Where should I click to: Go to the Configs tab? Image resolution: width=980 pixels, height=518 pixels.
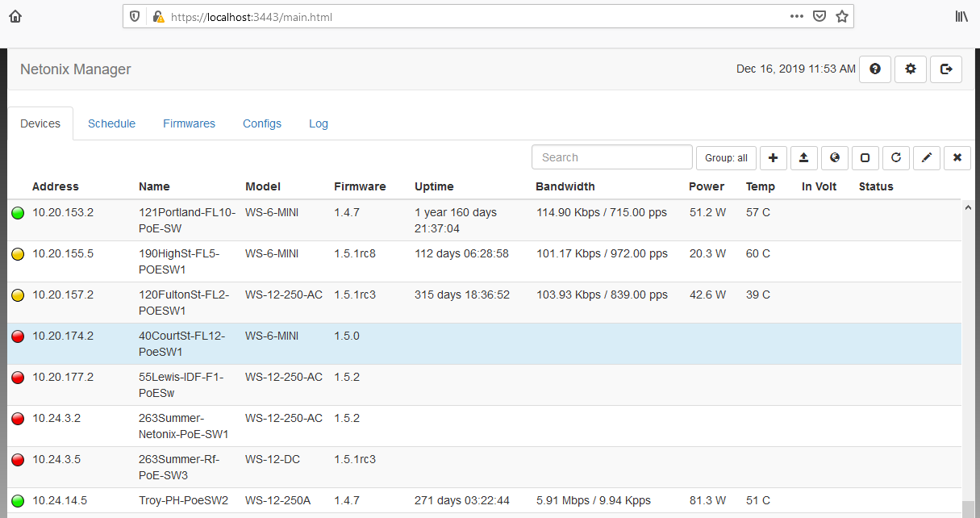tap(262, 123)
